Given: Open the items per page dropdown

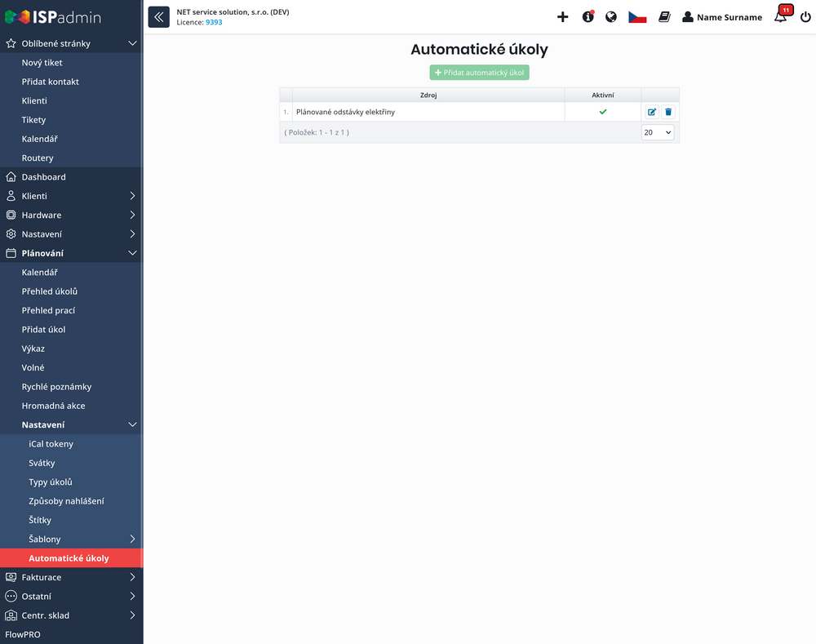Looking at the screenshot, I should pyautogui.click(x=658, y=132).
